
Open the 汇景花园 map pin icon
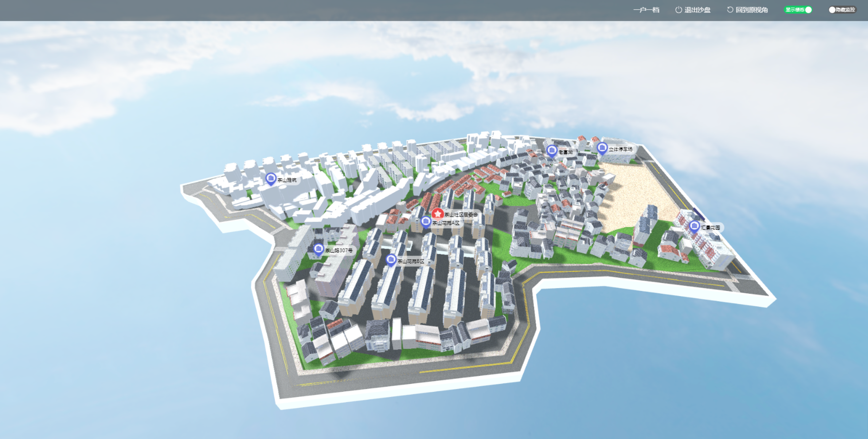[x=694, y=226]
